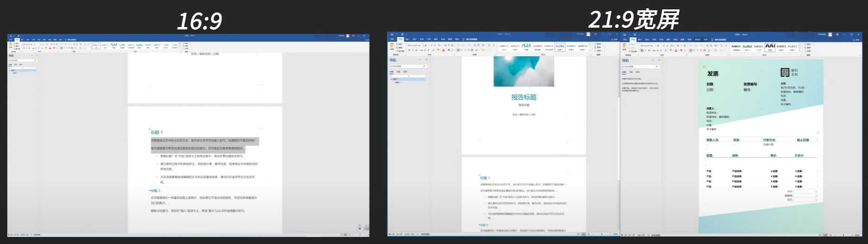Screen dimensions: 868x244
Task: Apply the large 'Aat' title style in middle window
Action: click(x=526, y=46)
